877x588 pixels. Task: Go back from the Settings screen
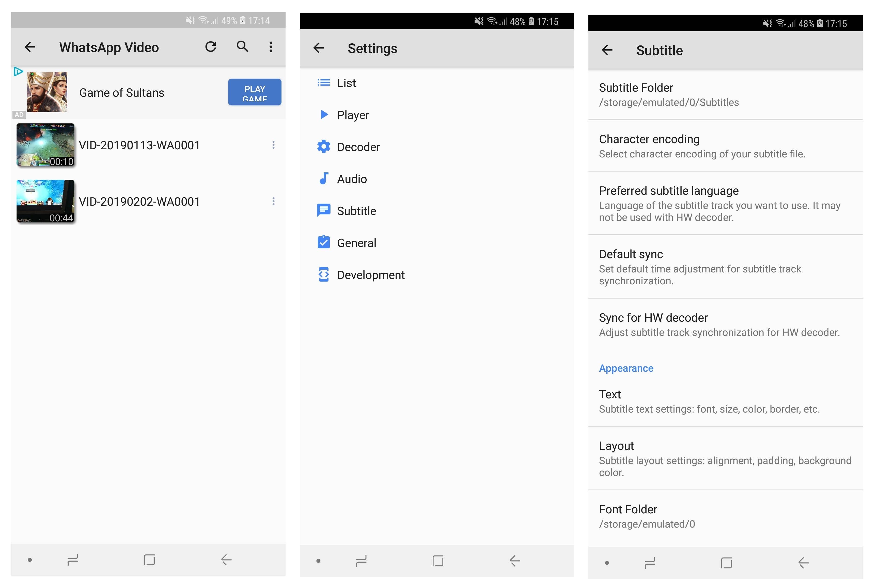319,48
